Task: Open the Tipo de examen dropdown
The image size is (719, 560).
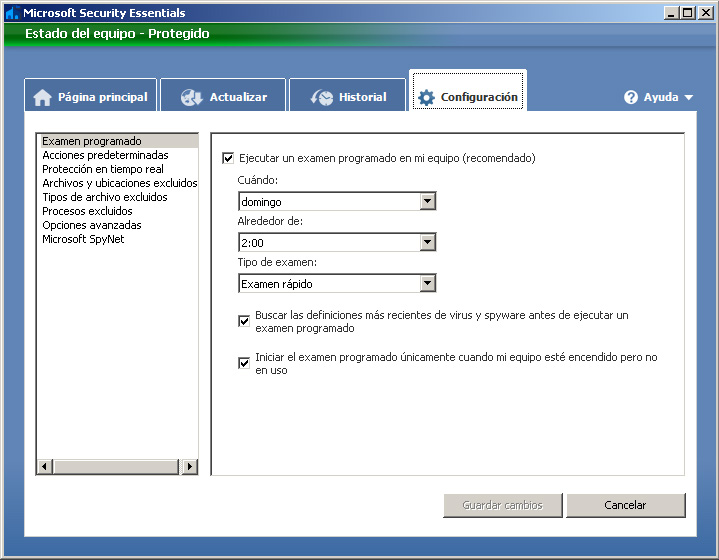Action: [427, 284]
